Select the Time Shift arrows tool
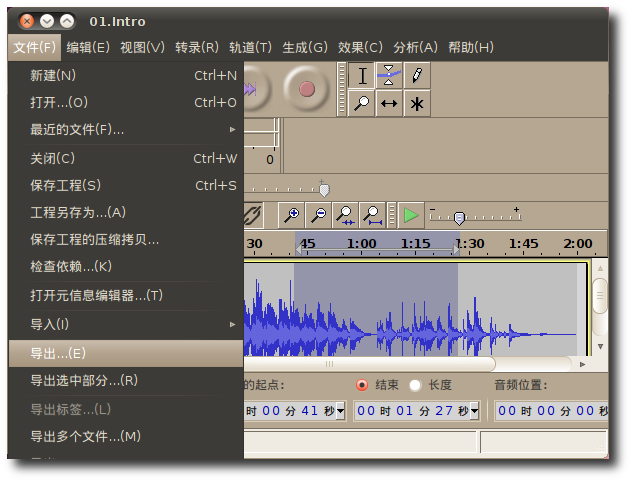The width and height of the screenshot is (632, 482). (389, 104)
